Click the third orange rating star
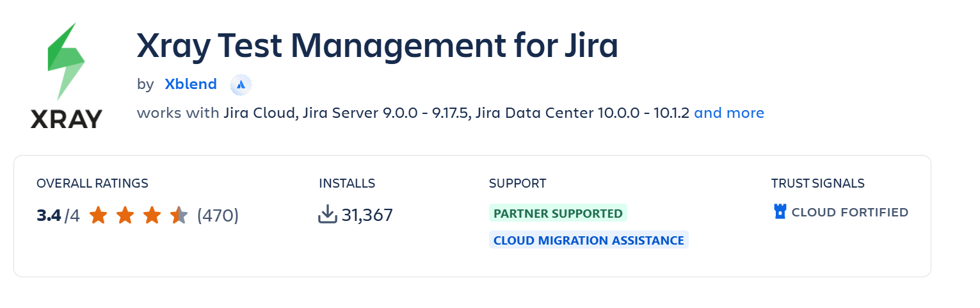This screenshot has width=980, height=308. pyautogui.click(x=152, y=215)
